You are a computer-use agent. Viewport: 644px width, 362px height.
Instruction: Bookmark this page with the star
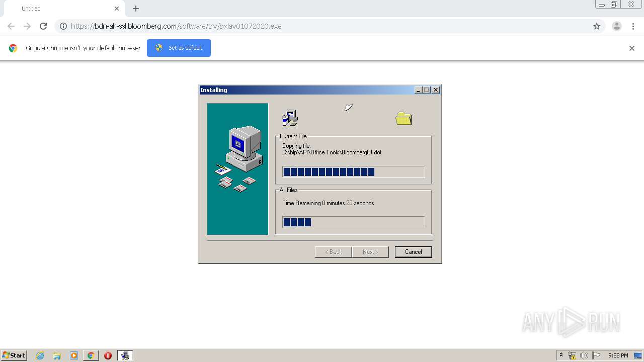pyautogui.click(x=597, y=26)
